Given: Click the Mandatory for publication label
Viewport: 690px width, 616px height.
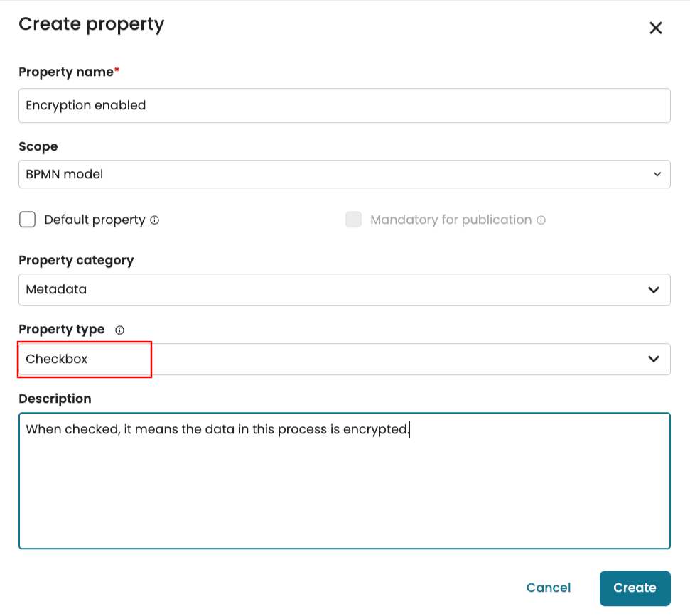Looking at the screenshot, I should click(x=451, y=220).
